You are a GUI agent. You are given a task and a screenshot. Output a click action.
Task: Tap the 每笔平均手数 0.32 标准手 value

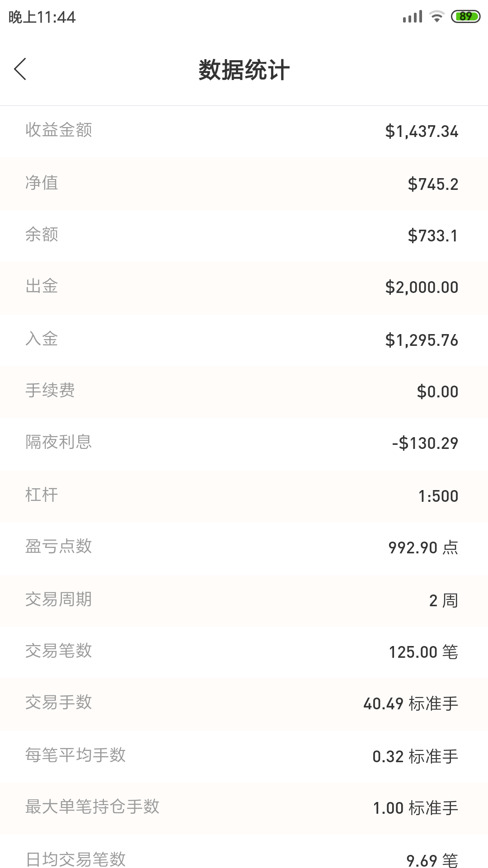click(415, 756)
